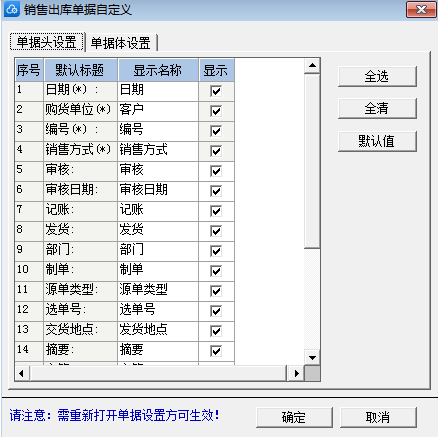The width and height of the screenshot is (438, 437).
Task: Click the horizontal scrollbar right arrow
Action: coord(296,373)
